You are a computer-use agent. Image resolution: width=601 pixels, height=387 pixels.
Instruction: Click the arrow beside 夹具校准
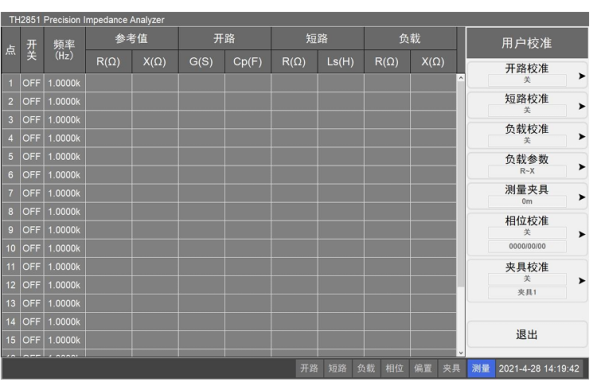[581, 280]
